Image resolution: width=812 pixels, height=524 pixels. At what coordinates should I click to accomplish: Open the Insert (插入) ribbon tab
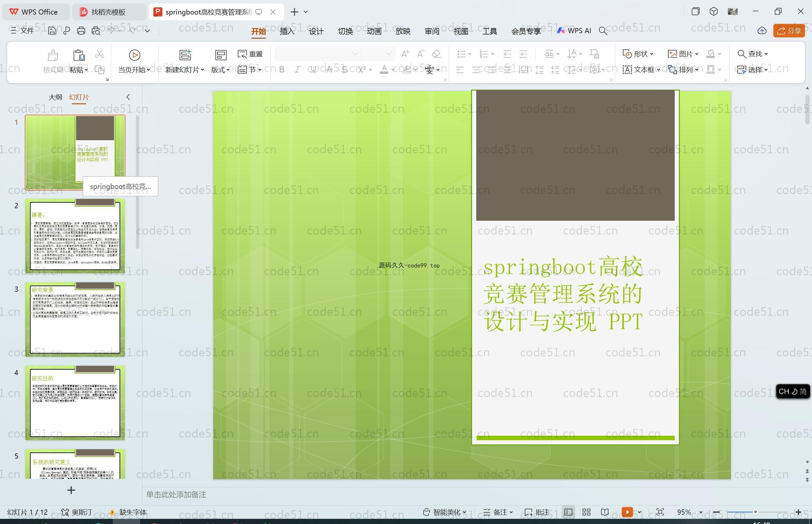pos(287,31)
